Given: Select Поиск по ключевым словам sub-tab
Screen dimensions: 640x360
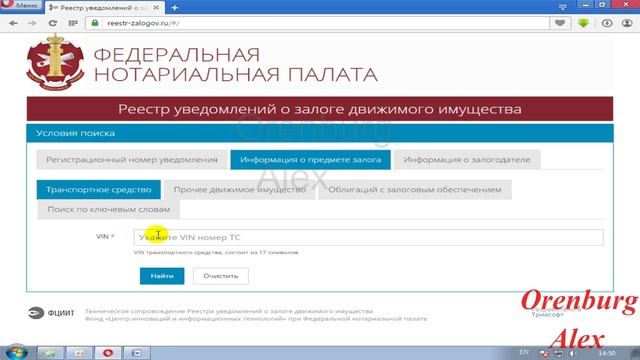Looking at the screenshot, I should (x=109, y=209).
